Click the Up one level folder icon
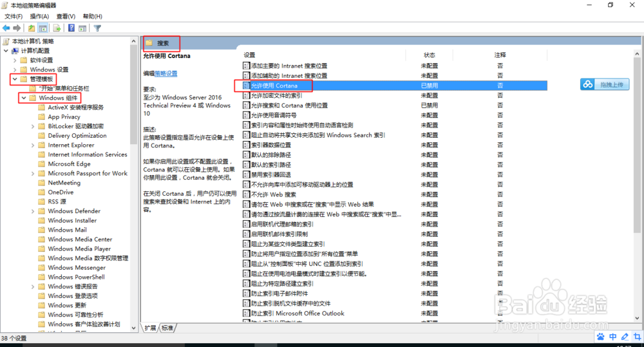The image size is (644, 347). pos(32,28)
